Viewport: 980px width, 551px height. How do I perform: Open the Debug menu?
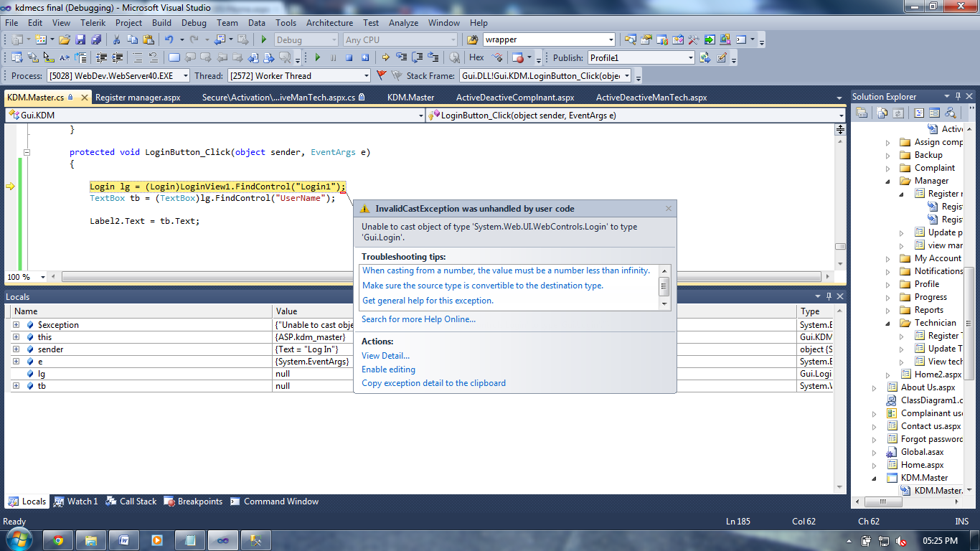(x=194, y=23)
